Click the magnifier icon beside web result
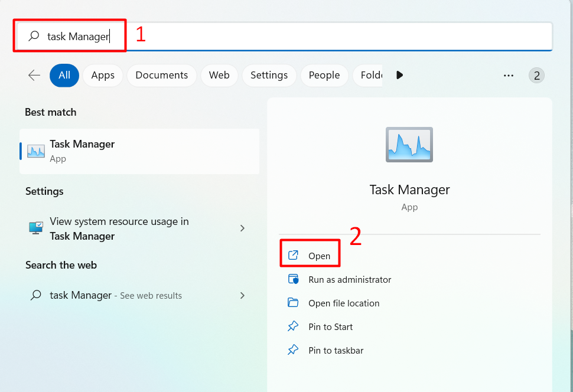Image resolution: width=573 pixels, height=392 pixels. tap(36, 295)
